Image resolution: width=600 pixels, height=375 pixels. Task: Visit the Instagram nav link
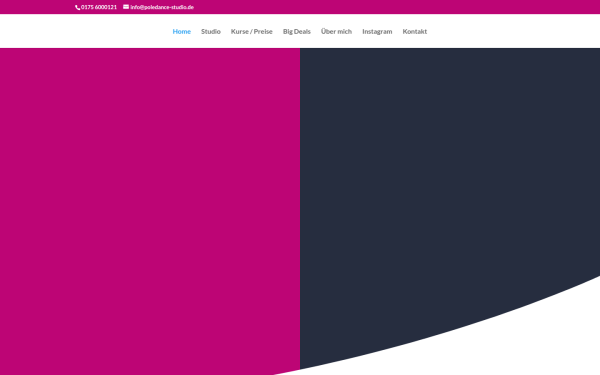[x=377, y=31]
